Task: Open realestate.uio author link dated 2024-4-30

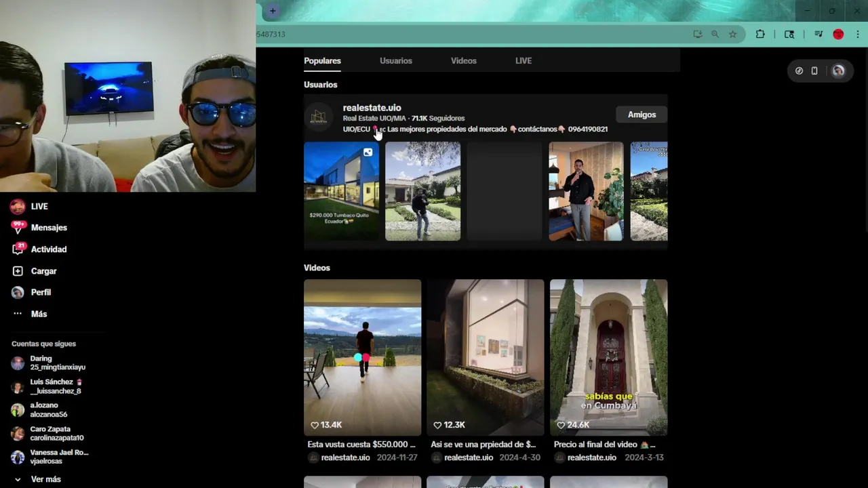Action: [x=469, y=457]
